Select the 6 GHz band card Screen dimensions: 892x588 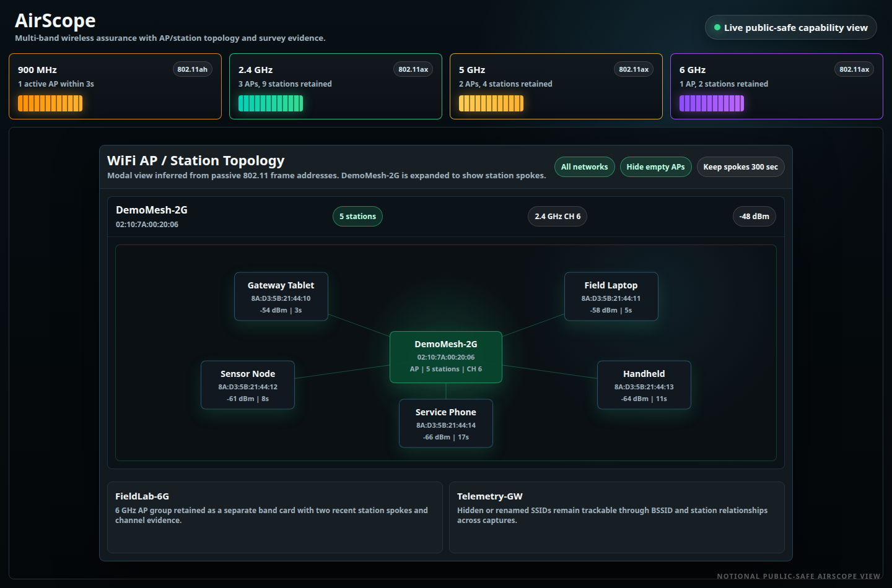[x=777, y=86]
